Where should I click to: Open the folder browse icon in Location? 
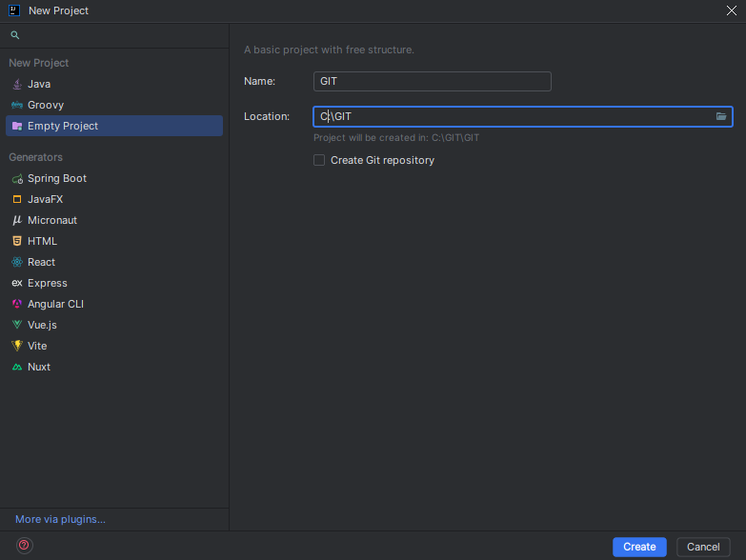721,116
